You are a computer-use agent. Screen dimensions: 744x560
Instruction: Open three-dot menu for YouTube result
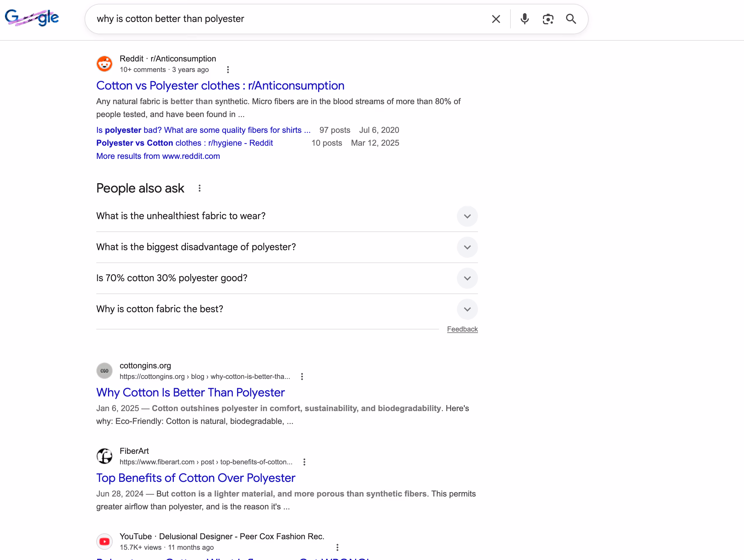coord(337,547)
